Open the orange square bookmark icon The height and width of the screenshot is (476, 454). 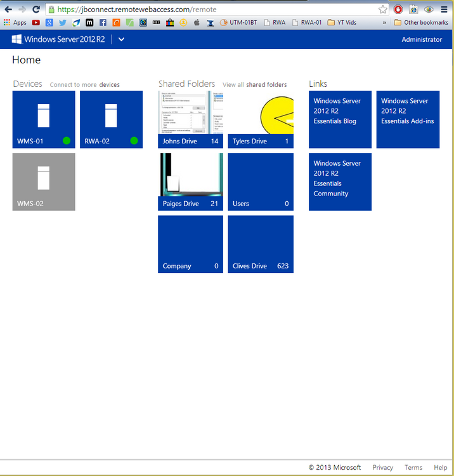116,22
